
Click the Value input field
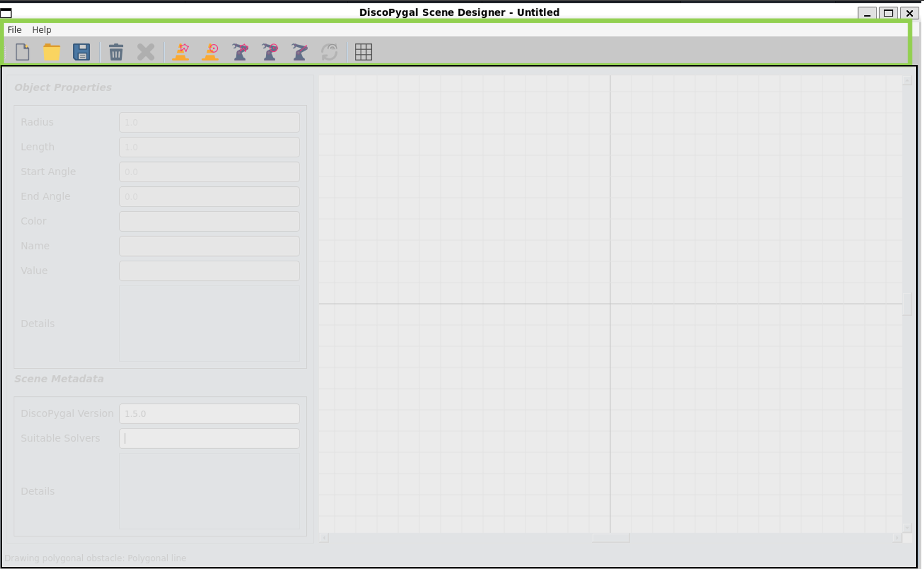click(209, 271)
